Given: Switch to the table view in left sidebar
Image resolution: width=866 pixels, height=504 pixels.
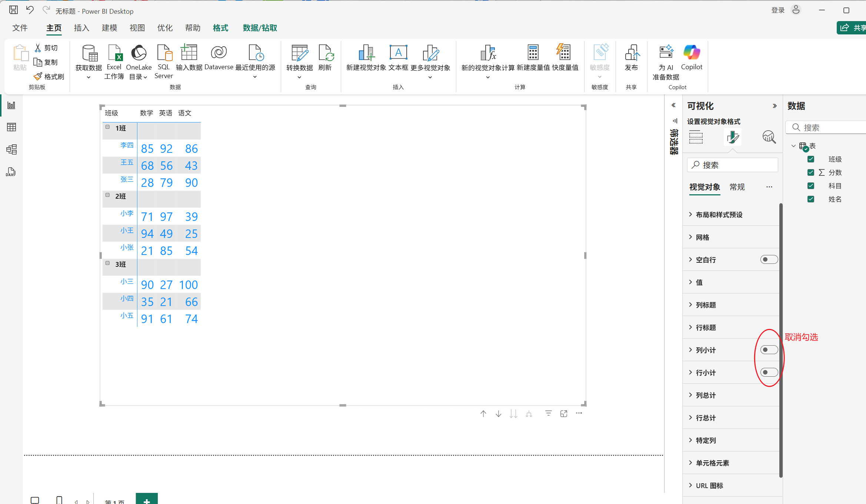Looking at the screenshot, I should [11, 127].
